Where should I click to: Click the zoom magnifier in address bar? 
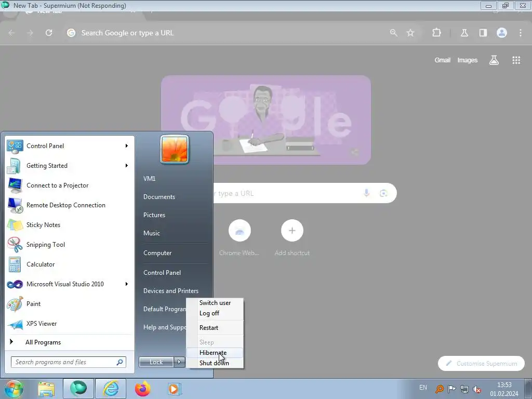[394, 33]
